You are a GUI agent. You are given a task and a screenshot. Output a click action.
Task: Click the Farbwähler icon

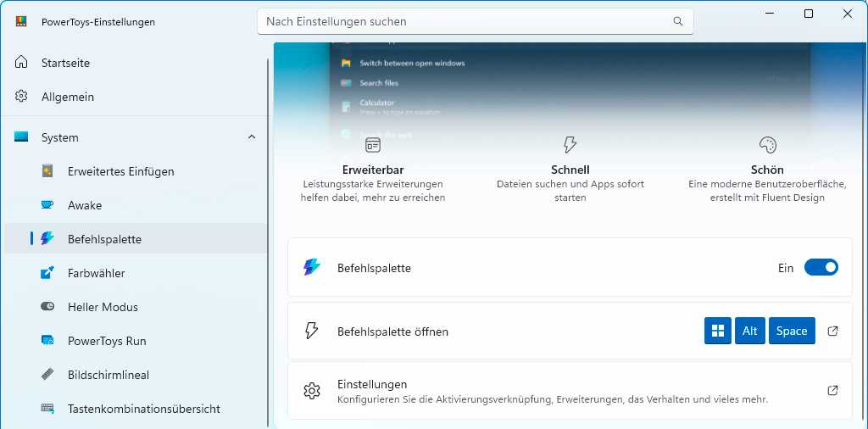(x=47, y=272)
